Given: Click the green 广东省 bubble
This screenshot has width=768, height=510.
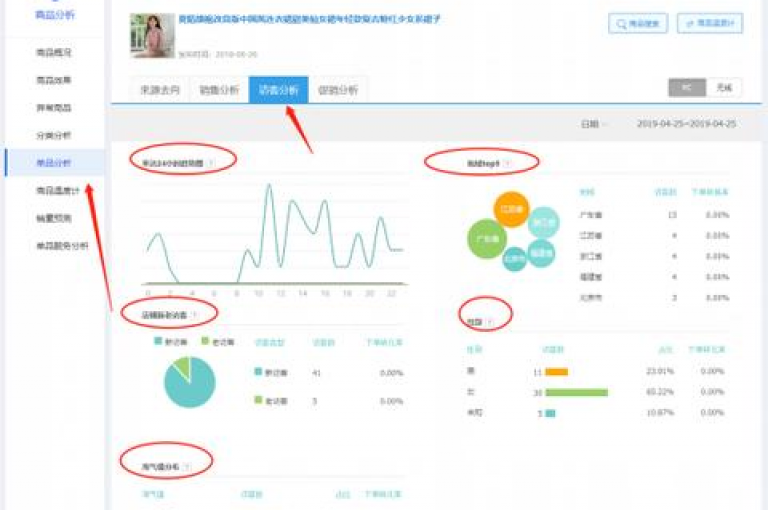Looking at the screenshot, I should point(487,239).
